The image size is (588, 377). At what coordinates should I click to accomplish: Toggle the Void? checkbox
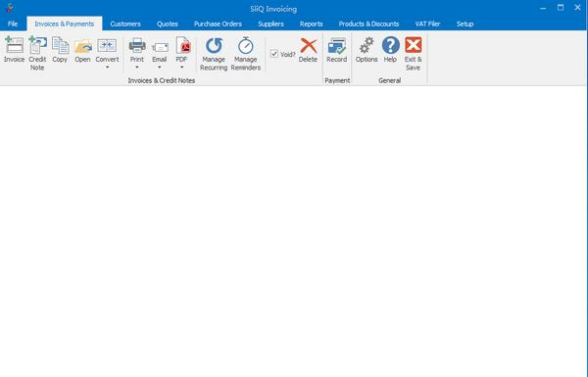[274, 54]
